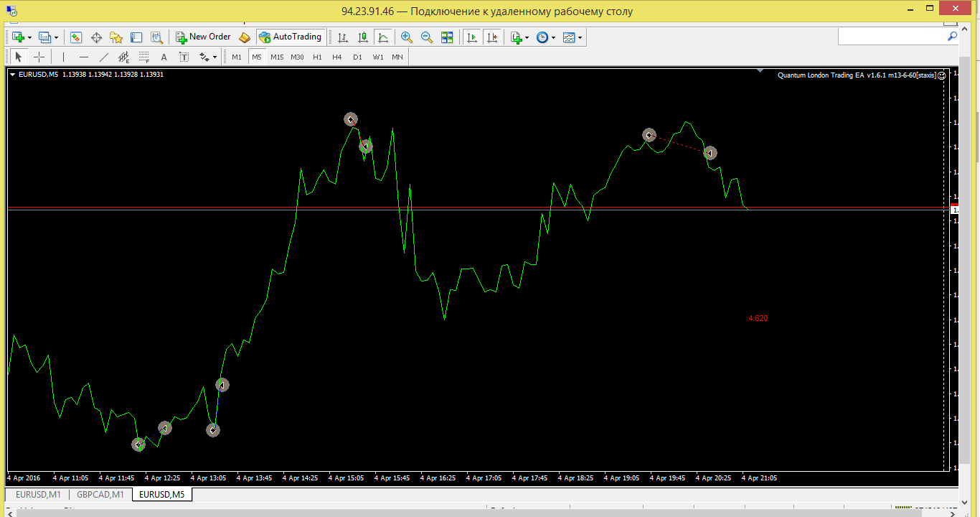Click the Quantum London Trading EA label
This screenshot has width=980, height=517.
point(857,75)
